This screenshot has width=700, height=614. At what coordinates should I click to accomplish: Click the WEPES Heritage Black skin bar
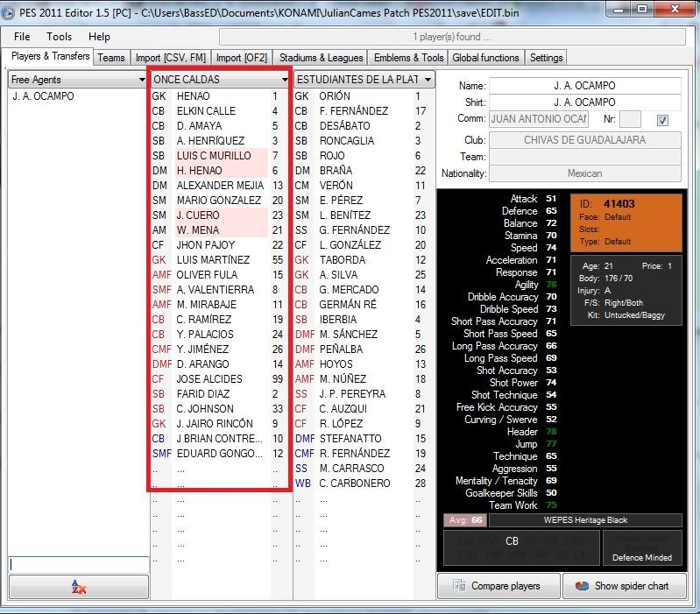[585, 520]
